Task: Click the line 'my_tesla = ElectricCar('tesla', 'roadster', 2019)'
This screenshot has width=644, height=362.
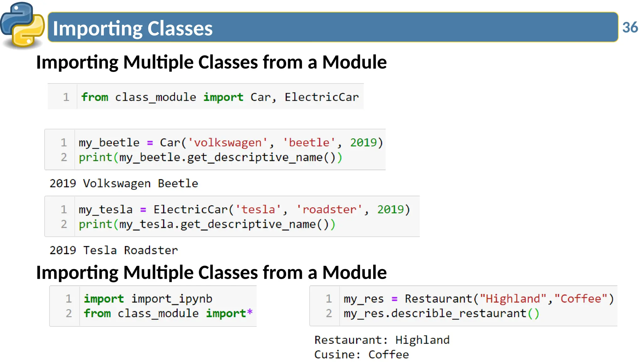Action: pyautogui.click(x=244, y=210)
